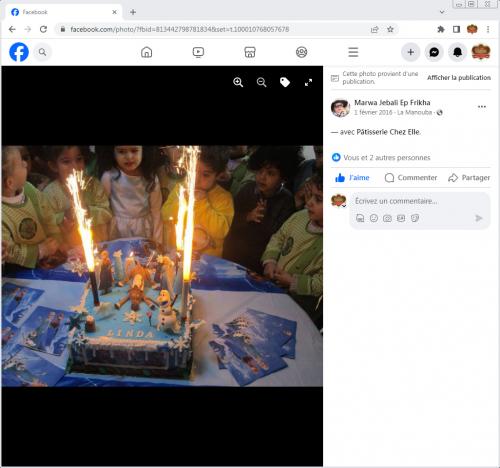Enter fullscreen photo view
This screenshot has width=500, height=468.
(308, 82)
